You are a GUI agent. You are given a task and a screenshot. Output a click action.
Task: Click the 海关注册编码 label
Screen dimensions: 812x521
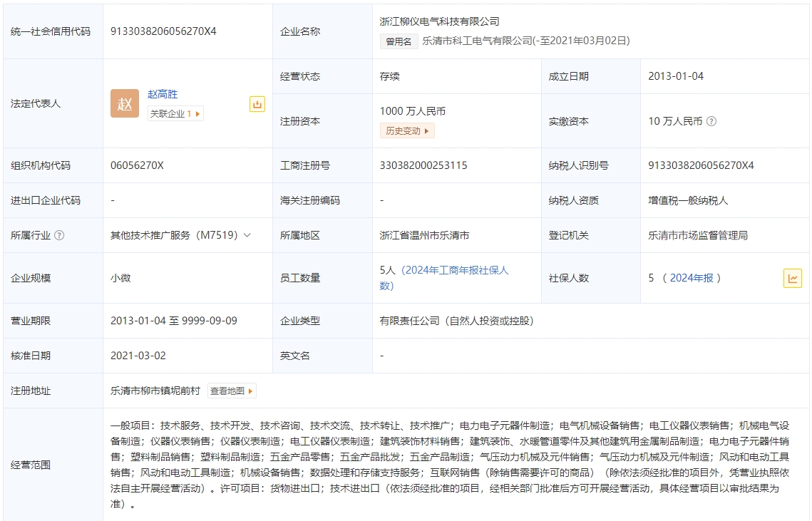pyautogui.click(x=309, y=200)
